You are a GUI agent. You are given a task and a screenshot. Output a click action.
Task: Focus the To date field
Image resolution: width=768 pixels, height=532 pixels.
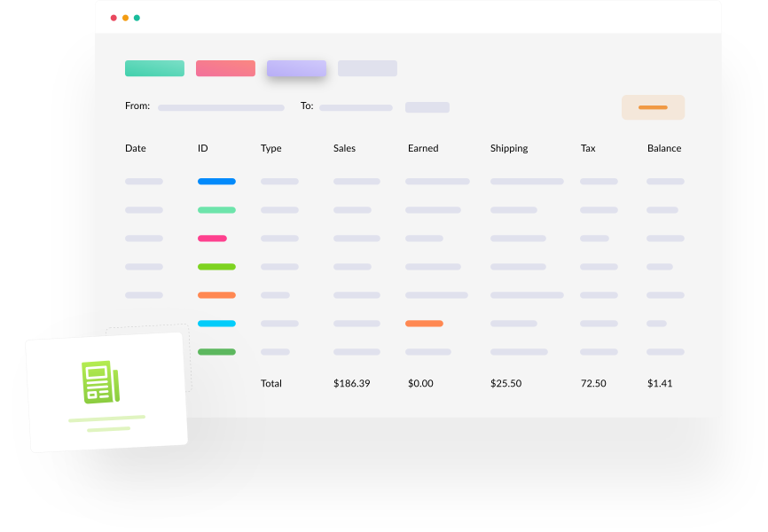[357, 108]
